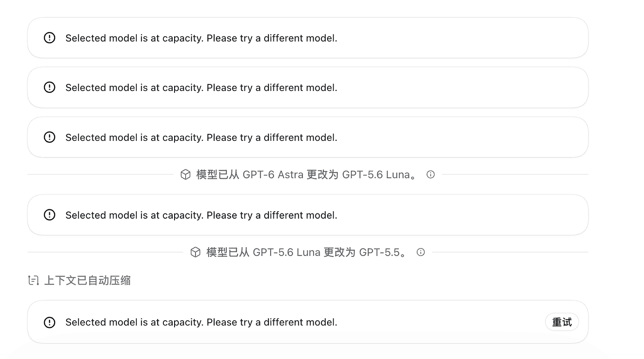Click warning icon in the card containing 重试
The image size is (644, 359).
pyautogui.click(x=49, y=322)
